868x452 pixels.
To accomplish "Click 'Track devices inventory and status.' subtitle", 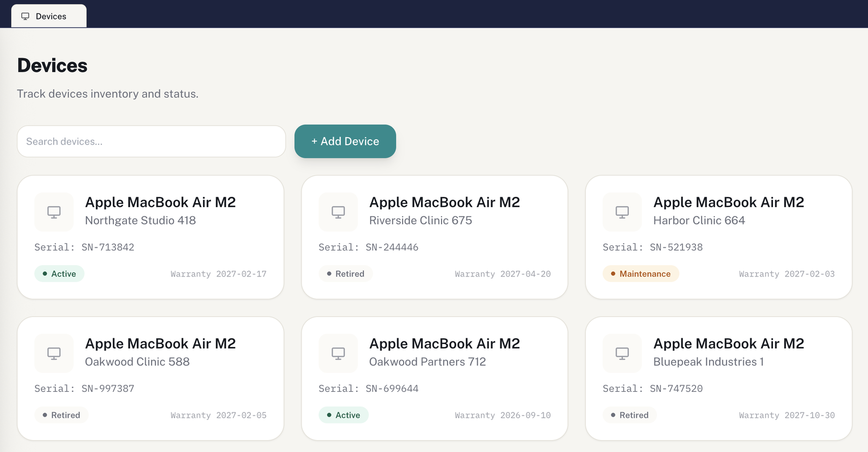I will point(107,94).
